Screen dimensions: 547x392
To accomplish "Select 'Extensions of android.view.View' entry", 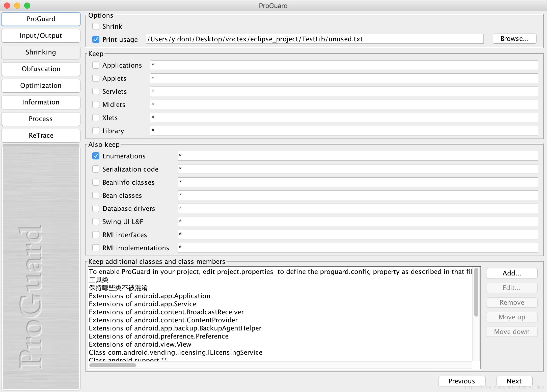I will click(281, 344).
